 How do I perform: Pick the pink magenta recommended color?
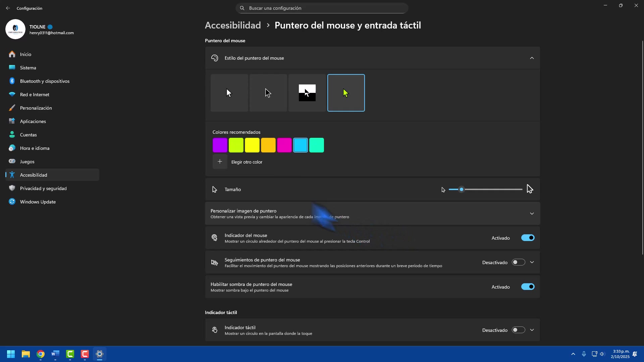coord(284,145)
